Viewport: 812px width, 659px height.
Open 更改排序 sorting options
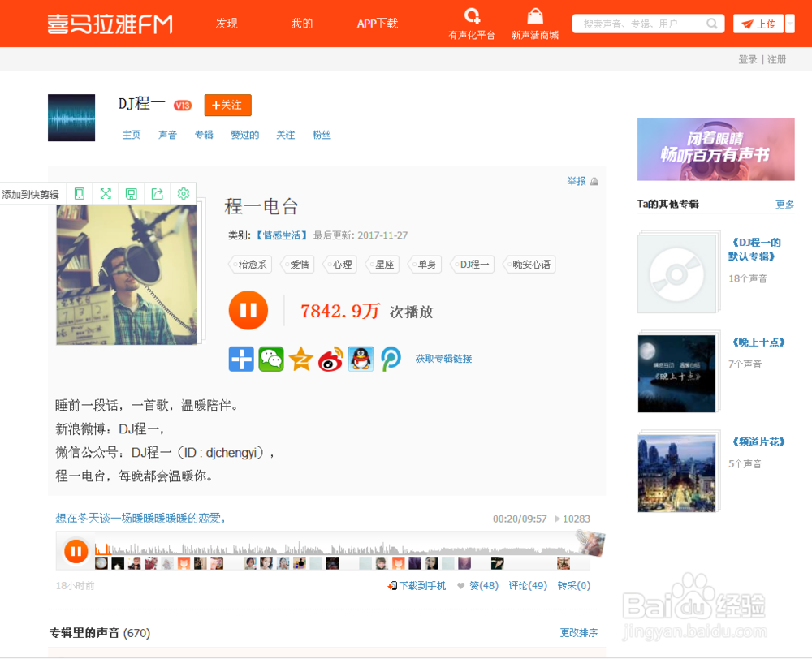pos(577,633)
